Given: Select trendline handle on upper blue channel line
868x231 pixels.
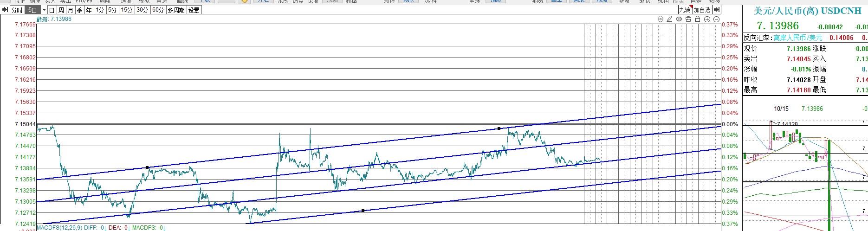Looking at the screenshot, I should (499, 128).
